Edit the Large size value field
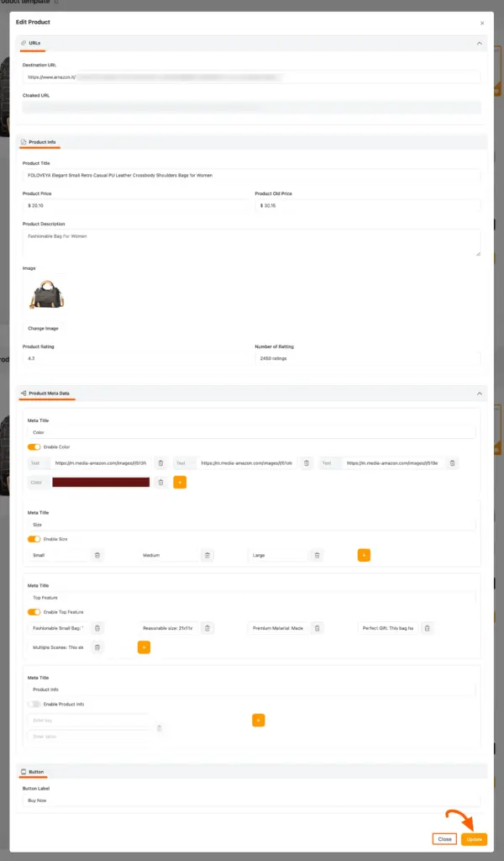This screenshot has height=861, width=504. (278, 555)
